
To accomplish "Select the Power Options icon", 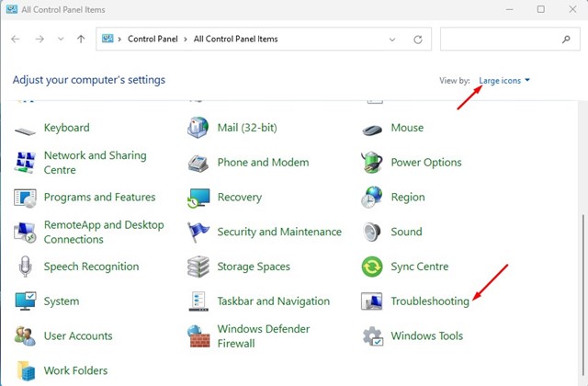I will pyautogui.click(x=372, y=163).
